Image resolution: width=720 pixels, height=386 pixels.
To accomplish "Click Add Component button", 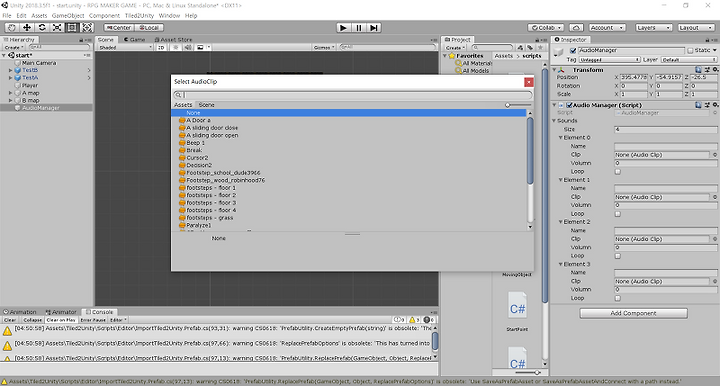I will click(x=633, y=313).
